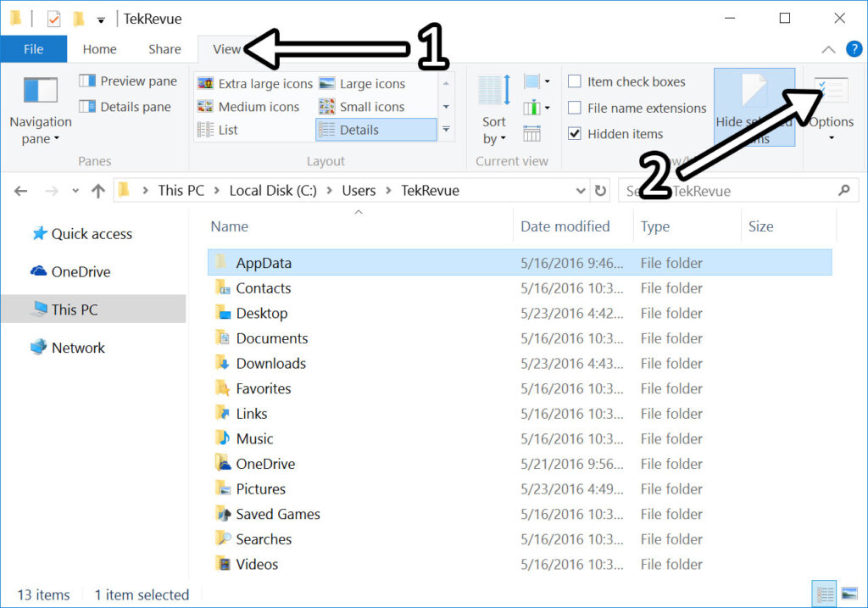Enable Item check boxes
The height and width of the screenshot is (608, 868).
pyautogui.click(x=574, y=81)
